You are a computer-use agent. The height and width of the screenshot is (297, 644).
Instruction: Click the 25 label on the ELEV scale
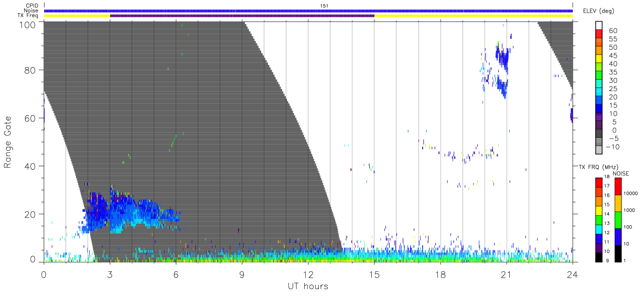tap(613, 89)
